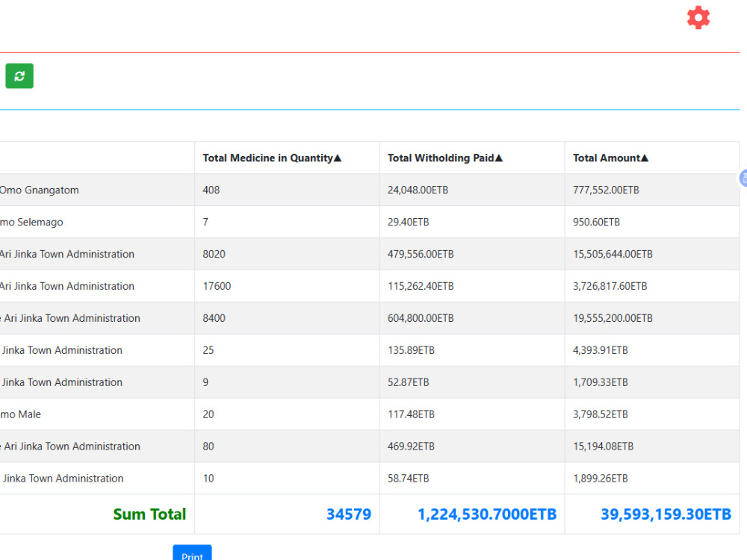Click withholding value 479,556.00ETB
747x560 pixels.
point(421,255)
